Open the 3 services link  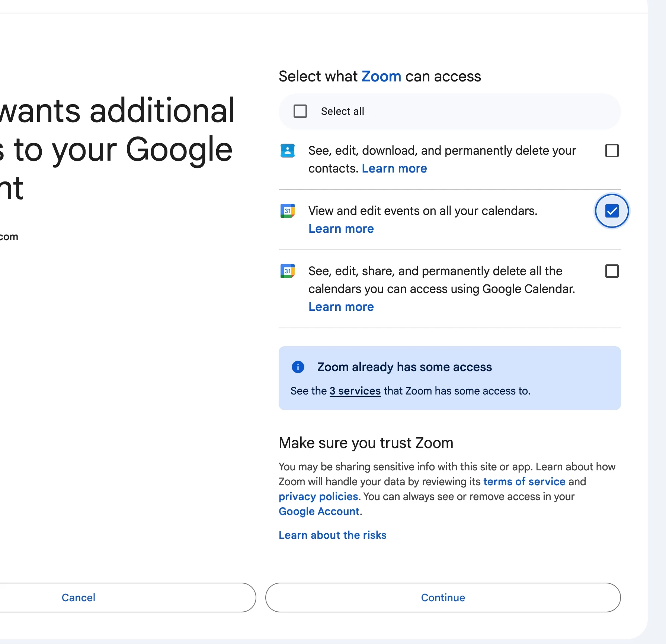click(x=355, y=391)
